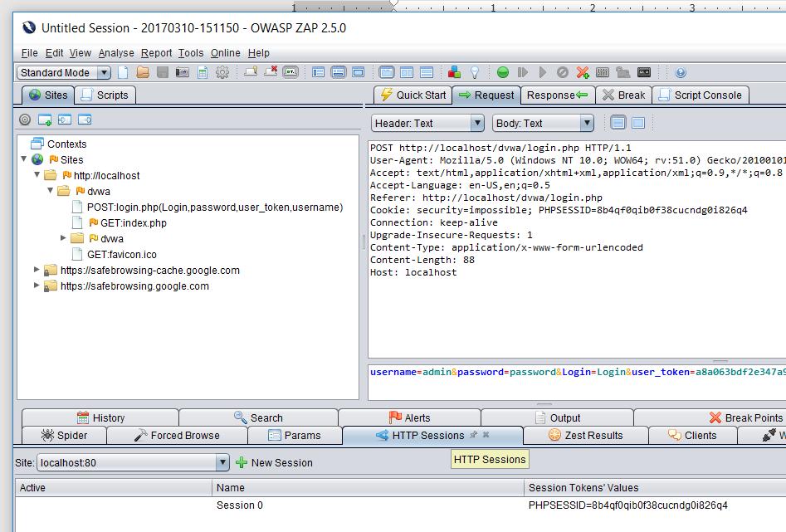Image resolution: width=786 pixels, height=532 pixels.
Task: Open the Tools menu
Action: tap(191, 52)
